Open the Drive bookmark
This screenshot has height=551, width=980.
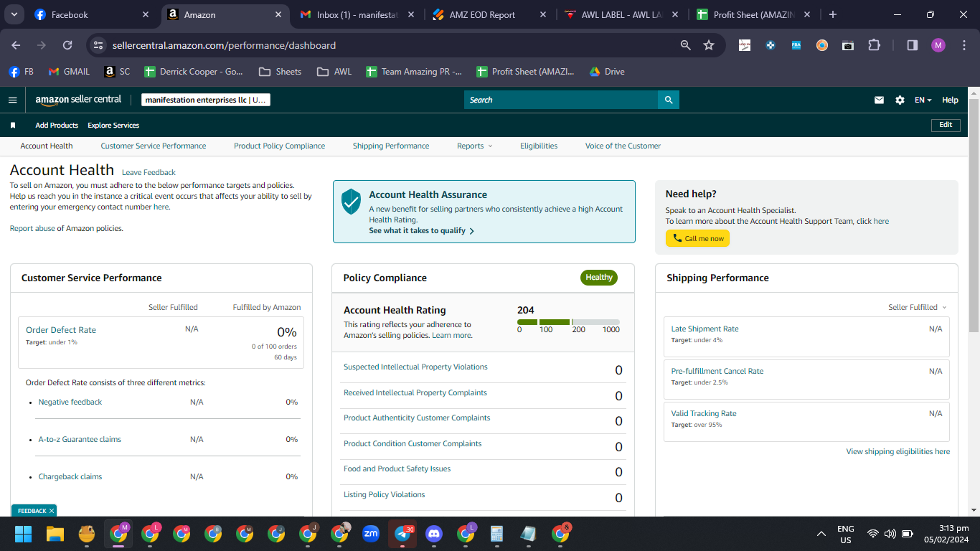coord(607,72)
